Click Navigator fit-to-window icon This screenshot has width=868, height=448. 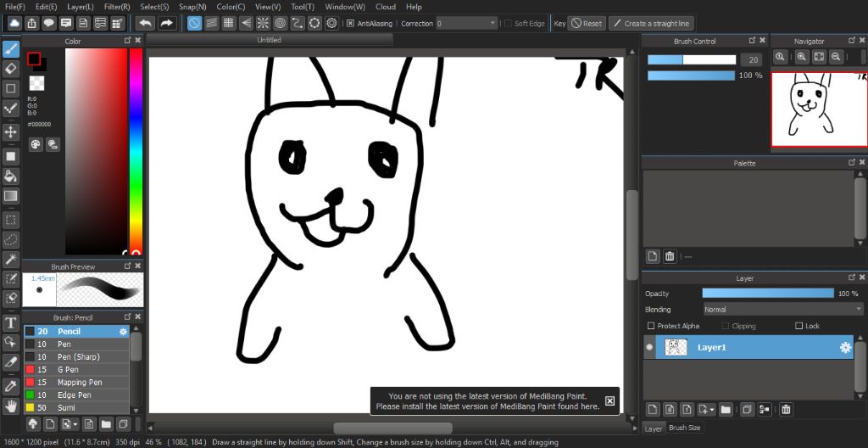pos(819,57)
